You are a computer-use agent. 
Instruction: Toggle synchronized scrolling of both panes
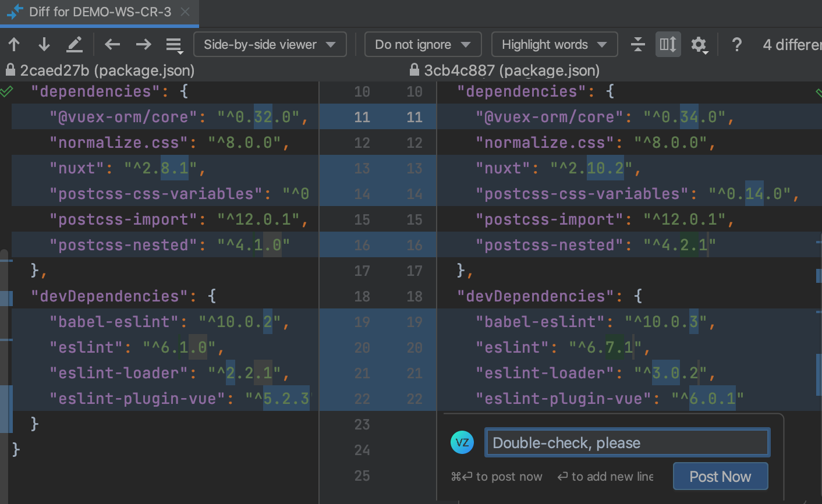point(668,44)
